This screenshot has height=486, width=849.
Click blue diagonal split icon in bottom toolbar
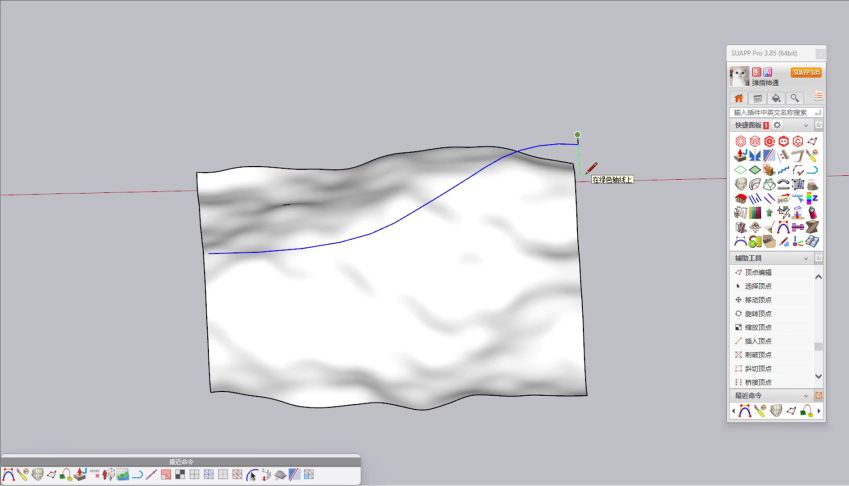[295, 475]
